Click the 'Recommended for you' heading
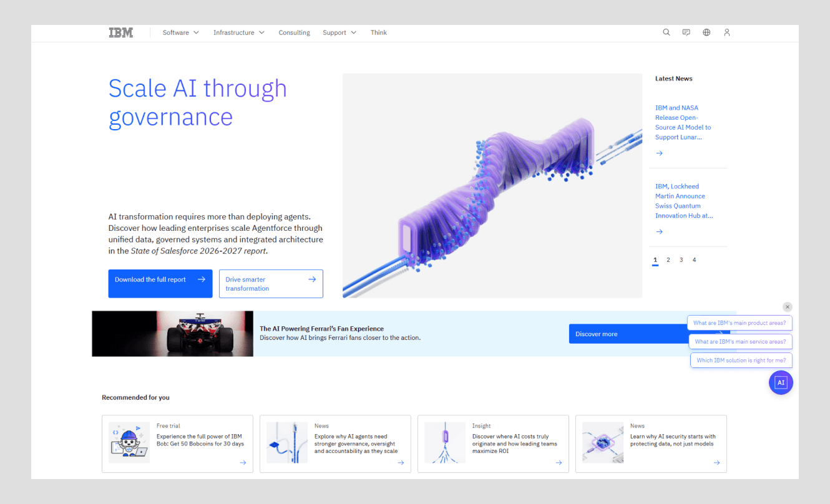Image resolution: width=830 pixels, height=504 pixels. (136, 397)
